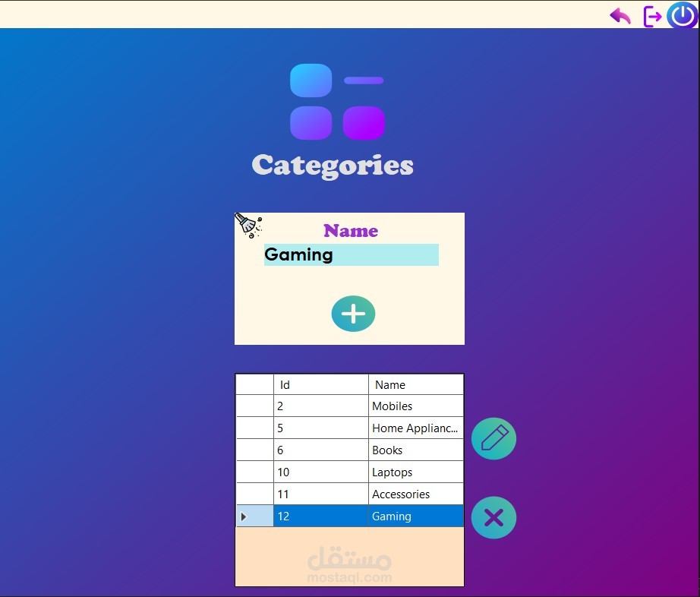
Task: Select the Gaming cell in the table
Action: [x=416, y=516]
